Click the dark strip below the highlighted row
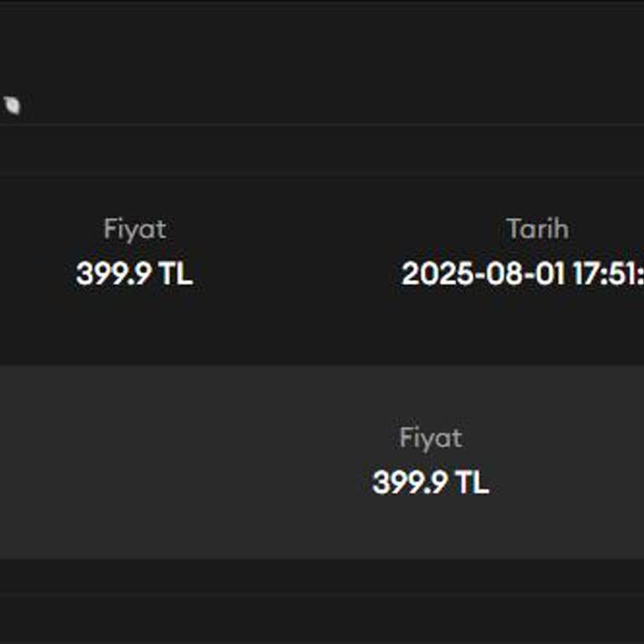The width and height of the screenshot is (644, 644). (x=322, y=577)
